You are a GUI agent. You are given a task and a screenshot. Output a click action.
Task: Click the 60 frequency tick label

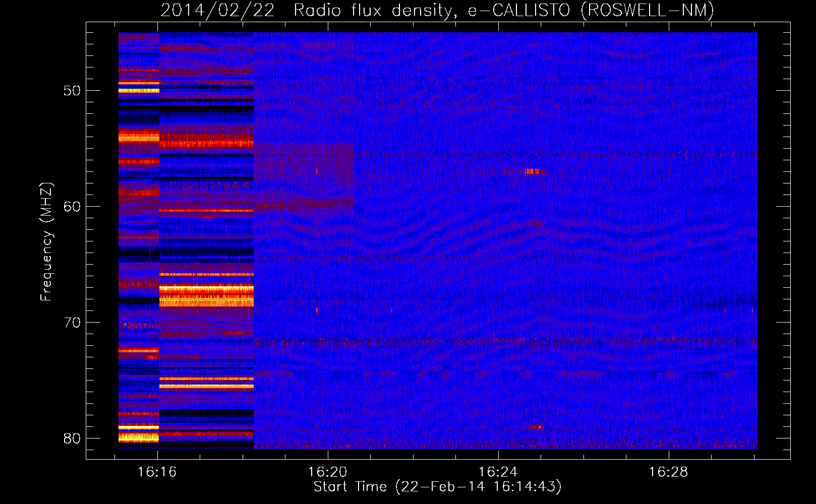click(x=72, y=207)
